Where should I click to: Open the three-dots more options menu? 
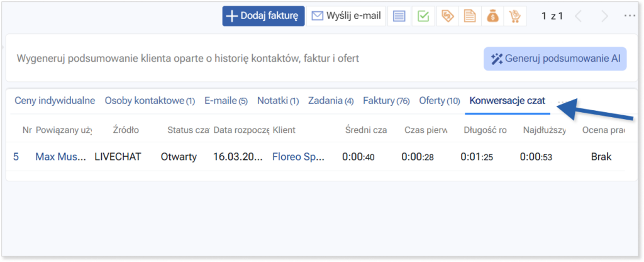pyautogui.click(x=630, y=16)
